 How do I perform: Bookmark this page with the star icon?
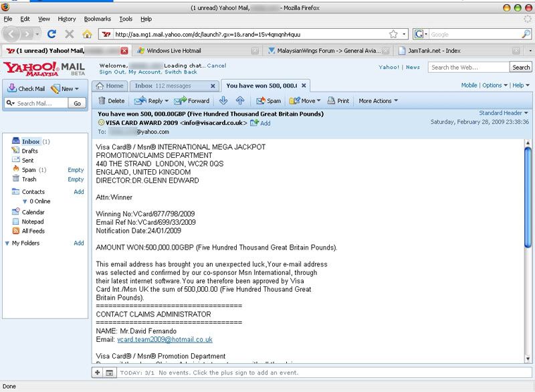393,34
